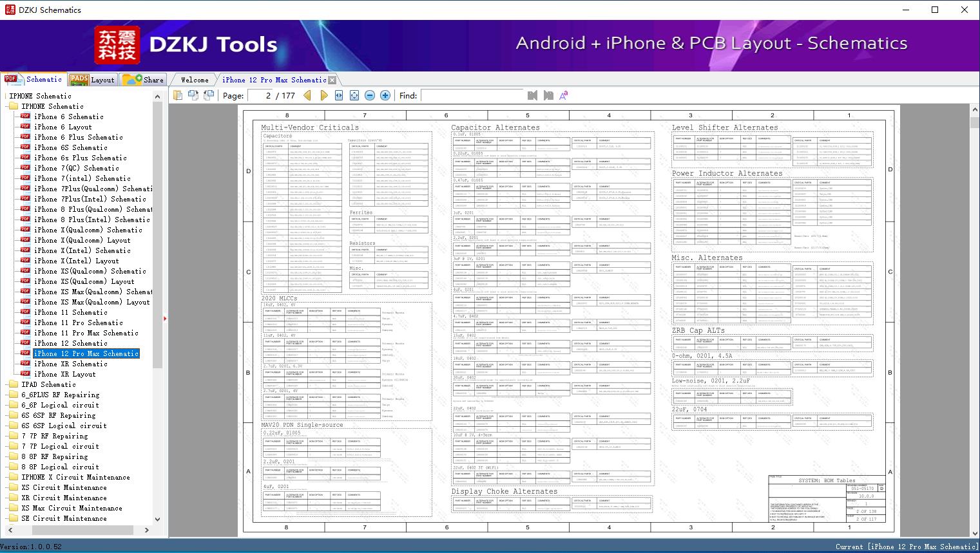Click the copy pages icon in the viewer toolbar
This screenshot has width=980, height=553.
178,95
